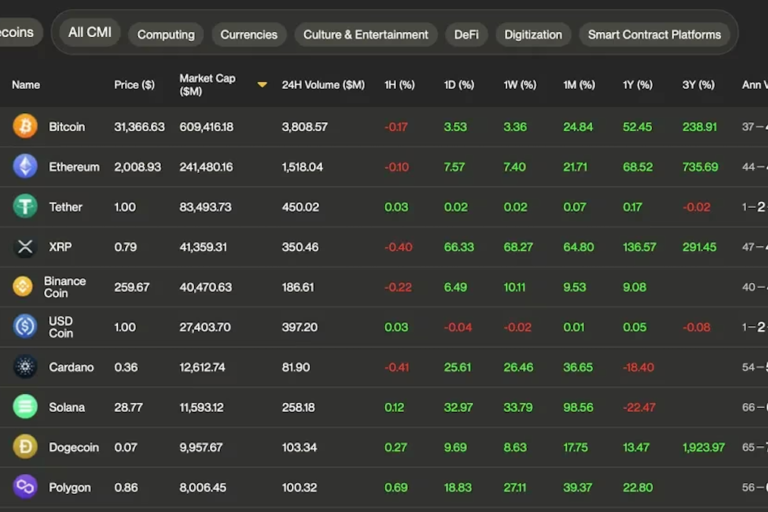Click Bitcoin volume 3,808.57
This screenshot has height=512, width=768.
(305, 127)
